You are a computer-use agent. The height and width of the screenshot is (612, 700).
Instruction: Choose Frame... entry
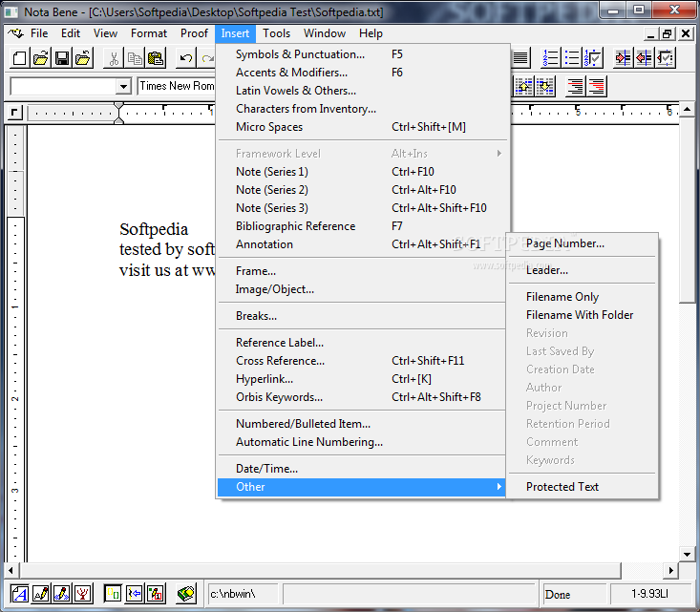[362, 271]
